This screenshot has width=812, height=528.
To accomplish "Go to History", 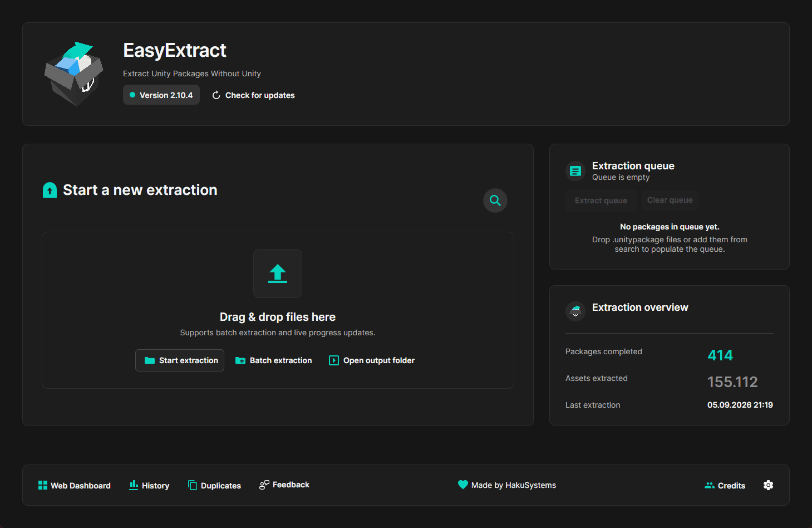I will click(149, 486).
